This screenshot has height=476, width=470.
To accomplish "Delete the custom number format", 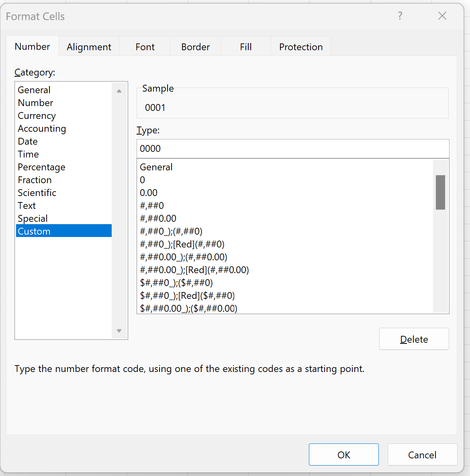I will click(x=414, y=339).
